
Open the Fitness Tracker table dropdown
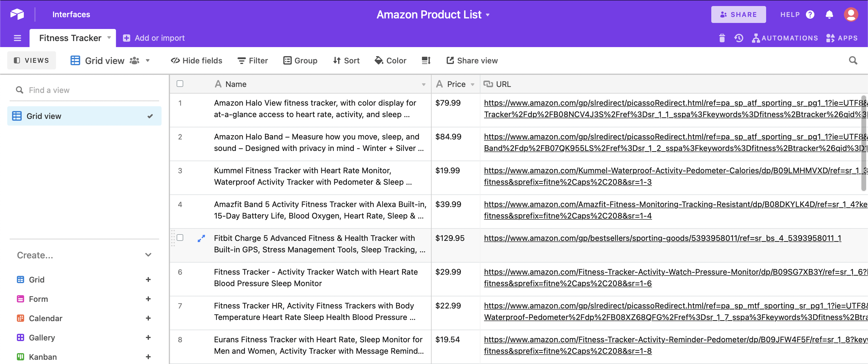109,38
